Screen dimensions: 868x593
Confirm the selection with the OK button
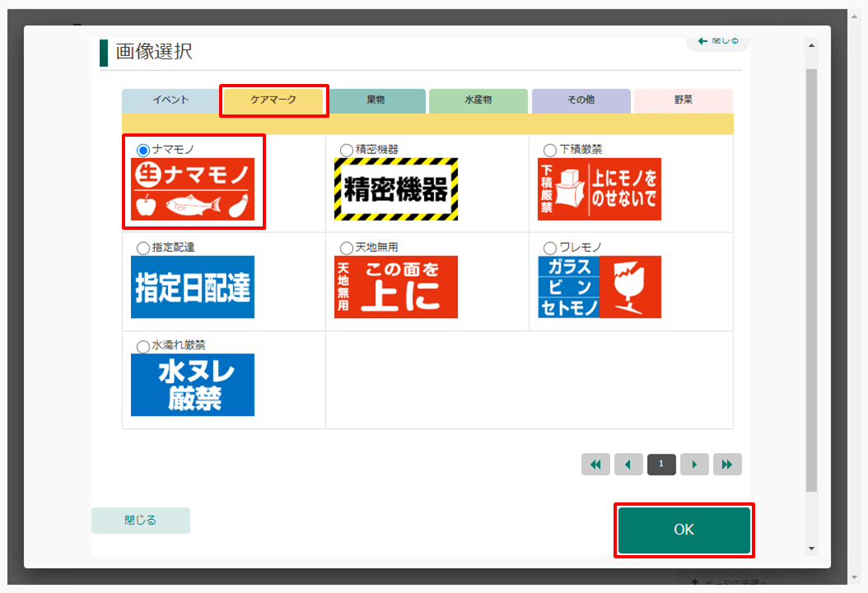[684, 530]
